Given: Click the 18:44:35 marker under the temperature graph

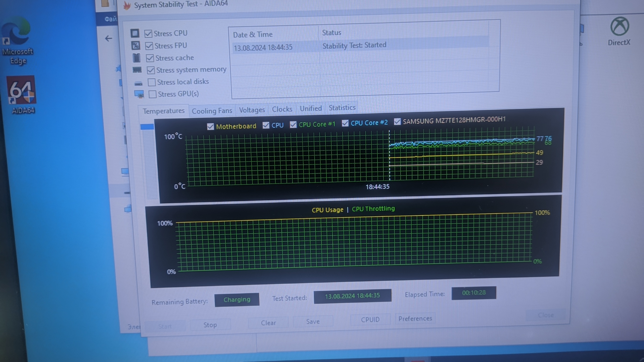Looking at the screenshot, I should point(378,187).
